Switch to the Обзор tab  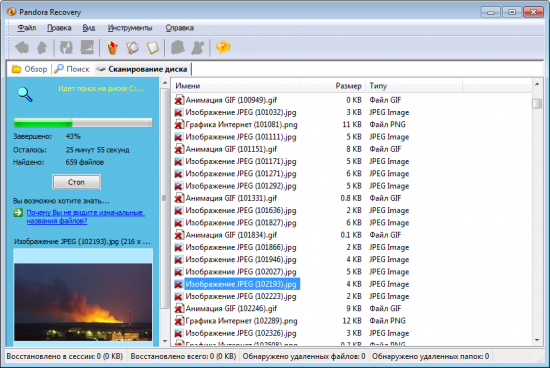point(30,69)
